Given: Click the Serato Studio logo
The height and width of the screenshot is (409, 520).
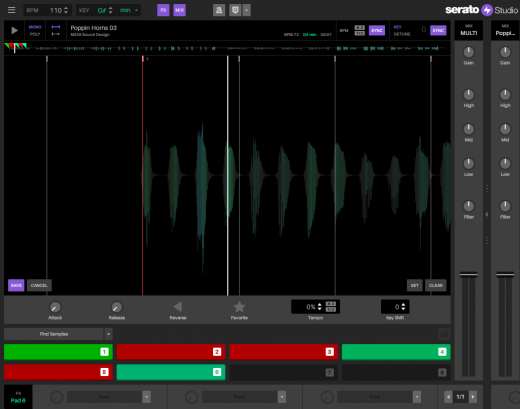Looking at the screenshot, I should (482, 10).
